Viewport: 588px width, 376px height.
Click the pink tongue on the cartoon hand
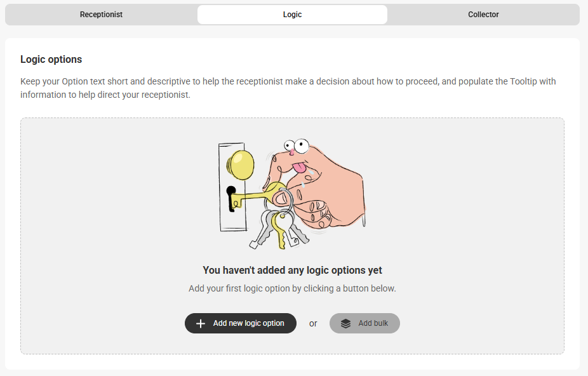coord(299,168)
